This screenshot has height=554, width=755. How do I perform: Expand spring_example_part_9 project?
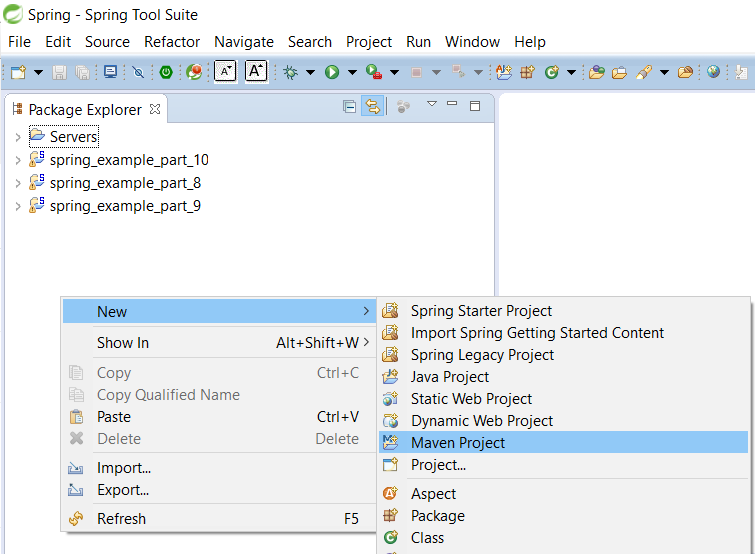[18, 206]
